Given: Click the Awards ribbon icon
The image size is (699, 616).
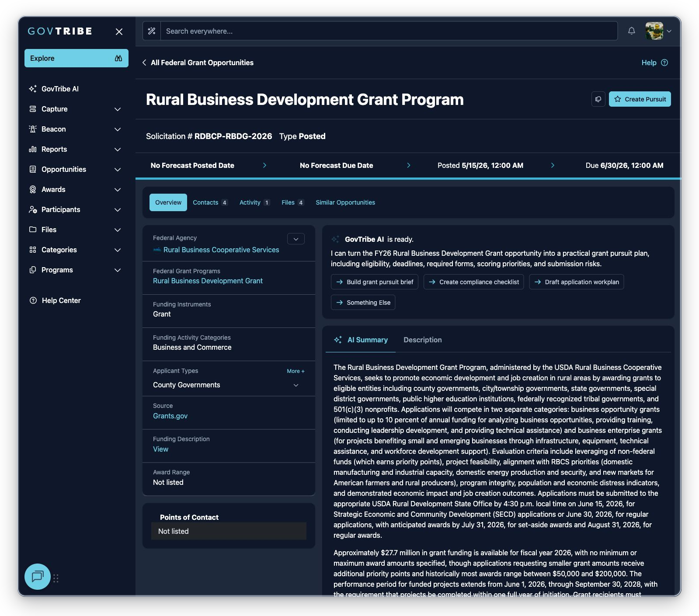Looking at the screenshot, I should pyautogui.click(x=33, y=189).
